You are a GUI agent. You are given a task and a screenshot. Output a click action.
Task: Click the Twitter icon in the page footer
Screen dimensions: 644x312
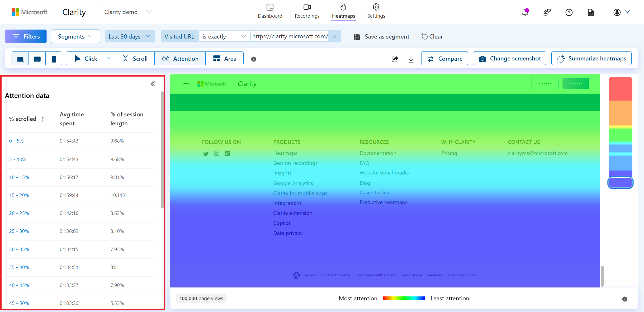(206, 154)
